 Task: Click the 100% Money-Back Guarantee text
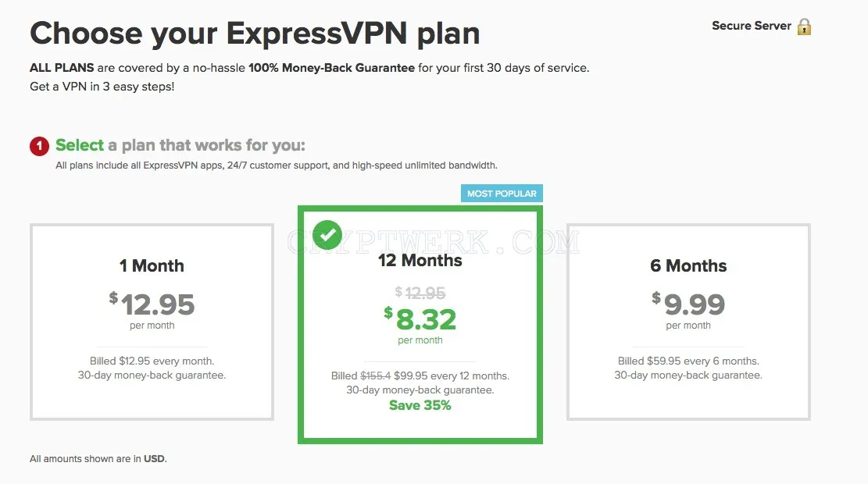(331, 68)
